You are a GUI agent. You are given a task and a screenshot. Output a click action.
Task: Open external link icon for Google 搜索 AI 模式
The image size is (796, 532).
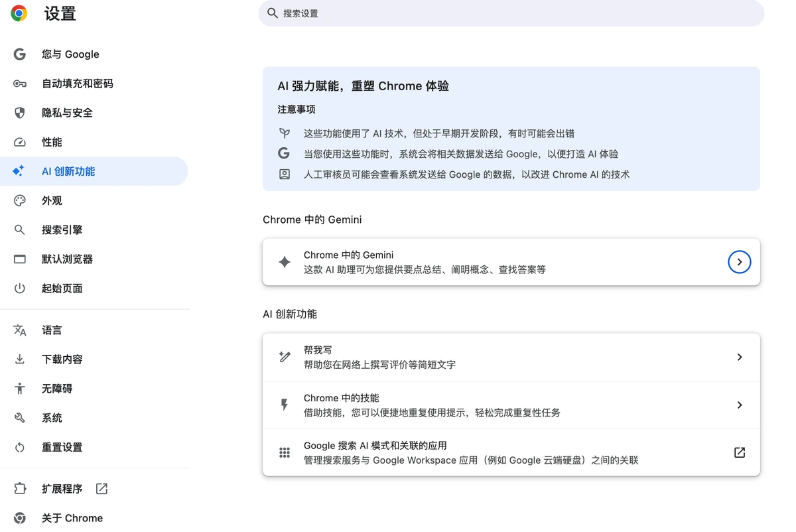740,452
